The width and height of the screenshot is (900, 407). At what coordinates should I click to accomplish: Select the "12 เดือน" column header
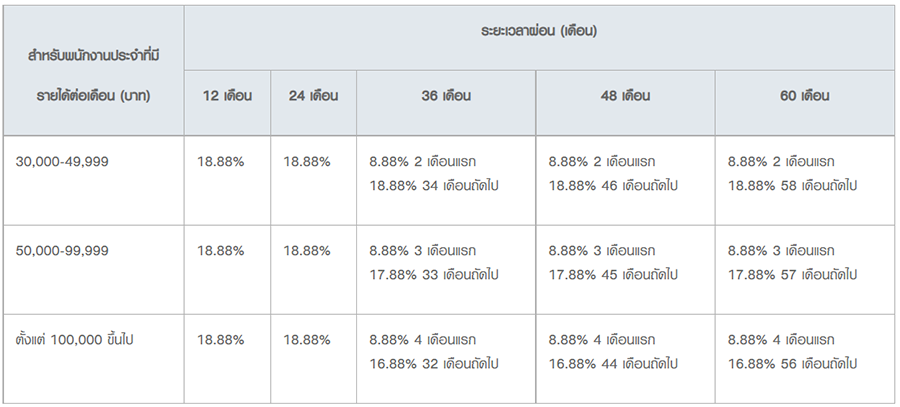(226, 97)
